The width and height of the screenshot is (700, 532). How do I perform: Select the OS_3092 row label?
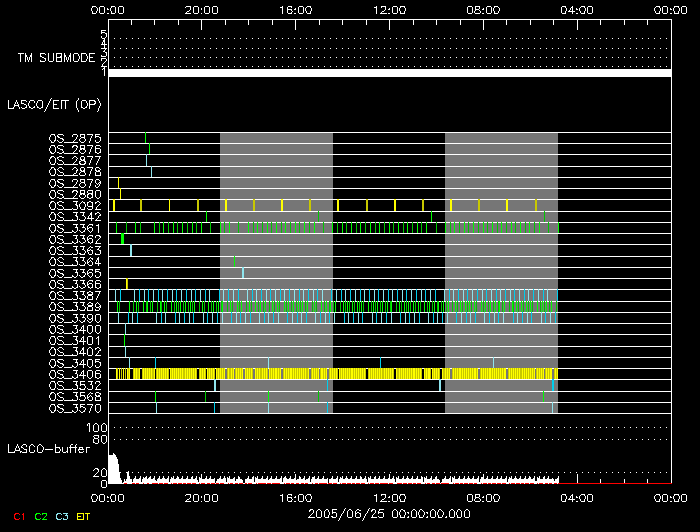(x=74, y=205)
